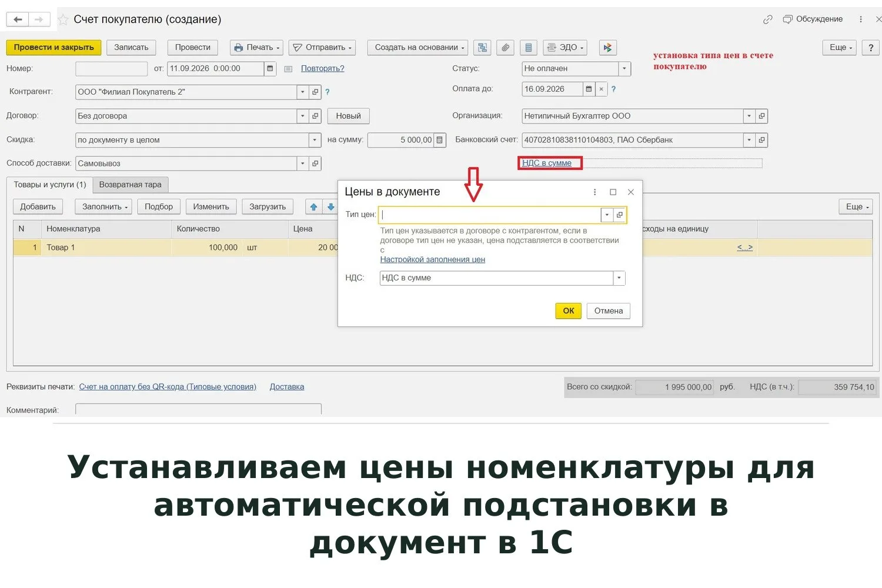
Task: Click the Повторять? link
Action: point(322,69)
